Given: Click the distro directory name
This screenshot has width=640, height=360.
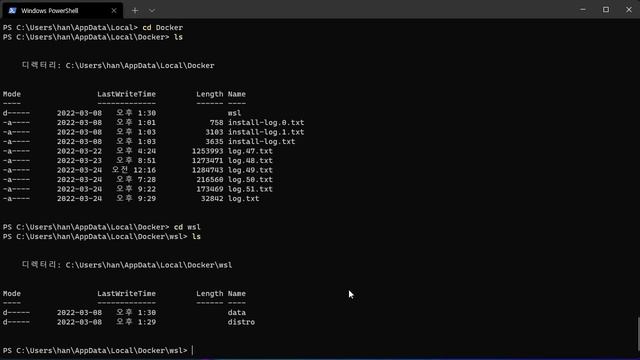Looking at the screenshot, I should (241, 322).
